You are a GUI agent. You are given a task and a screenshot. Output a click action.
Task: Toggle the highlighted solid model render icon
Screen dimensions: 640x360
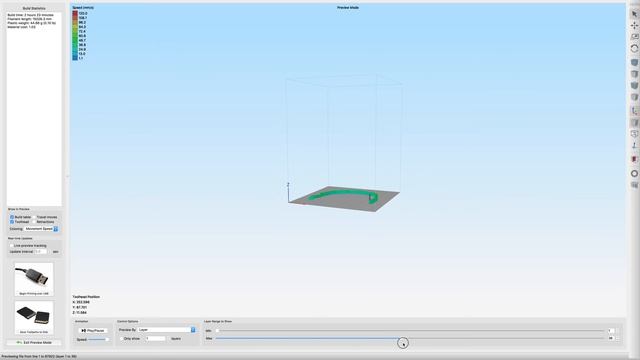(x=634, y=123)
